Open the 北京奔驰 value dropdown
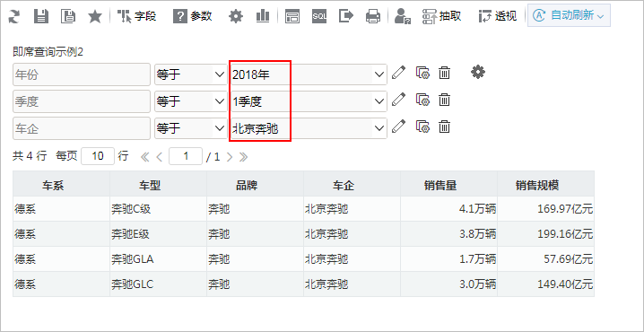644x332 pixels. coord(309,128)
